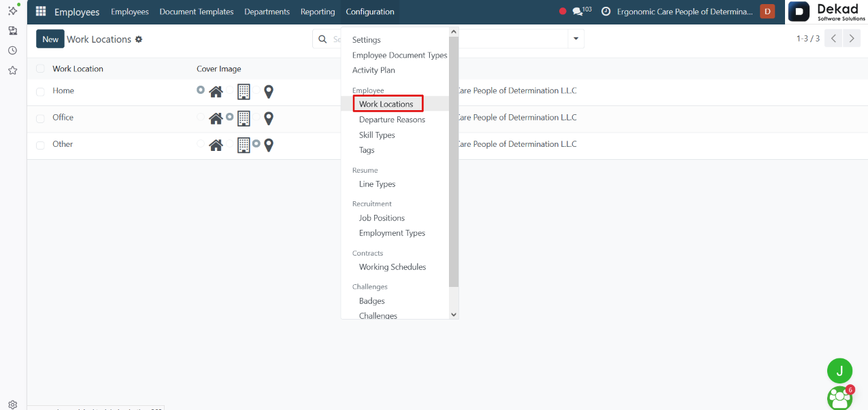
Task: Sort by the Work Location column header
Action: click(78, 69)
